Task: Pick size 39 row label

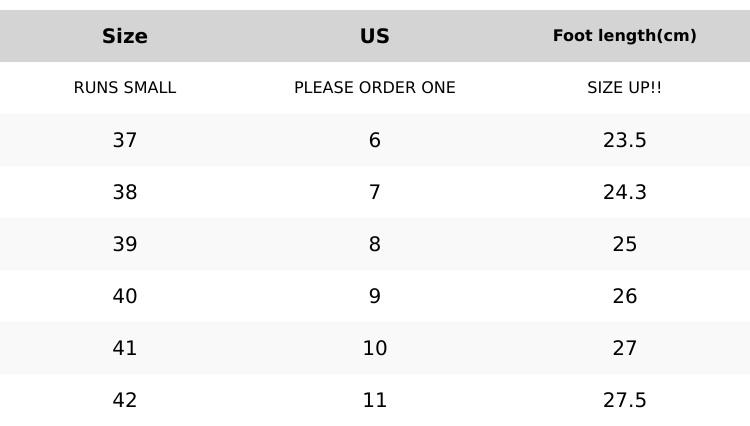Action: tap(125, 244)
